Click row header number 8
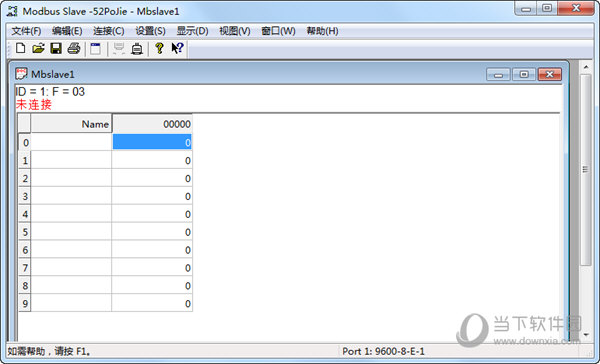Viewport: 600px width, 364px height. coord(25,286)
